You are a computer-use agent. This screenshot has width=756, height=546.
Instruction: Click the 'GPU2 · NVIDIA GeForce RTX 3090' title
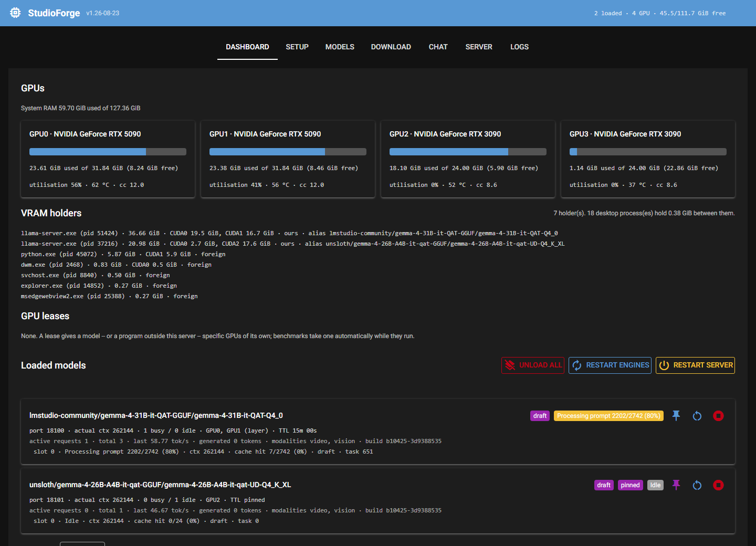[x=445, y=134]
